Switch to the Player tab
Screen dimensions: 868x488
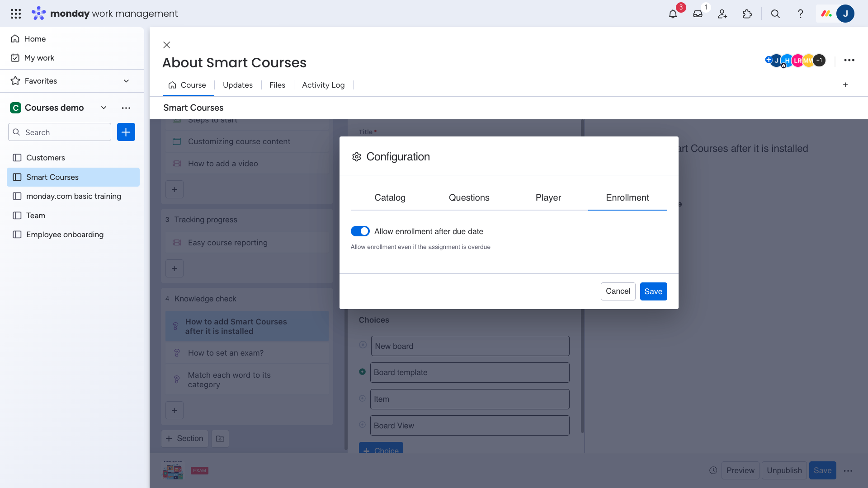click(548, 197)
